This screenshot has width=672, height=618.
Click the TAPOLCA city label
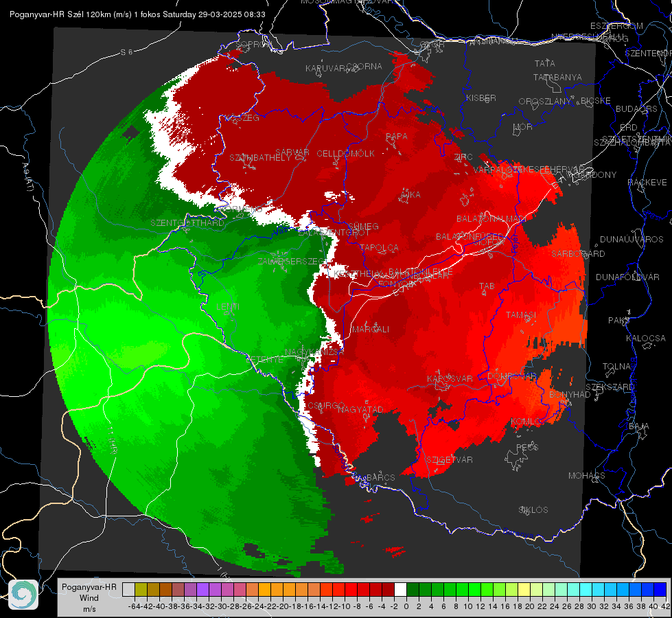(379, 248)
